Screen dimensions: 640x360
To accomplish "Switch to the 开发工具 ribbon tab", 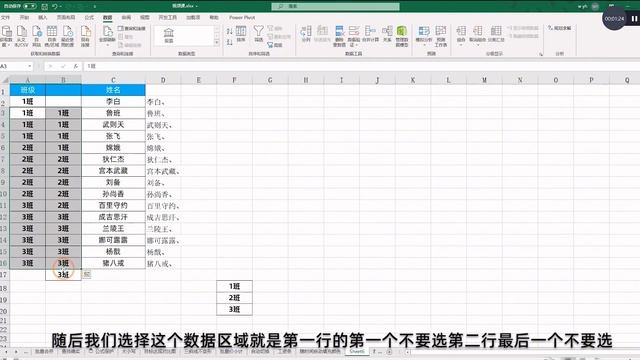I will (x=168, y=18).
